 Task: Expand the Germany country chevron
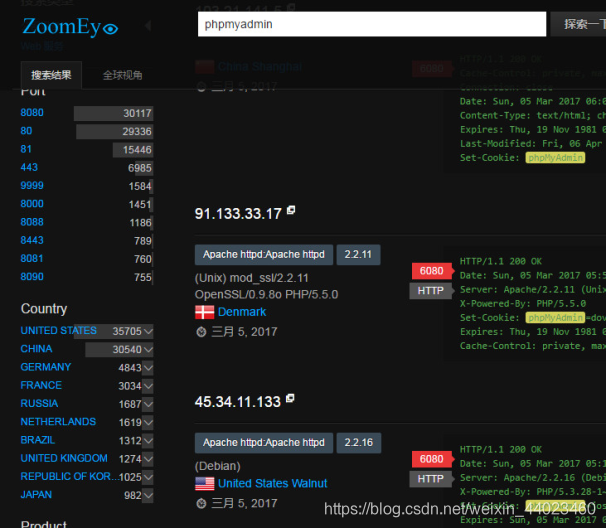(x=148, y=368)
